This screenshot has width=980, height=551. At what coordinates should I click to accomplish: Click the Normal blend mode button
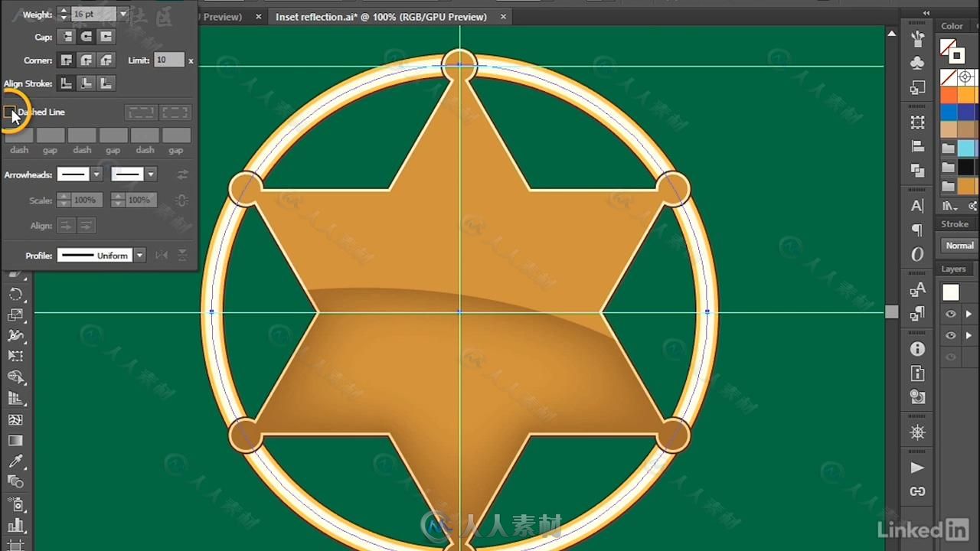959,246
